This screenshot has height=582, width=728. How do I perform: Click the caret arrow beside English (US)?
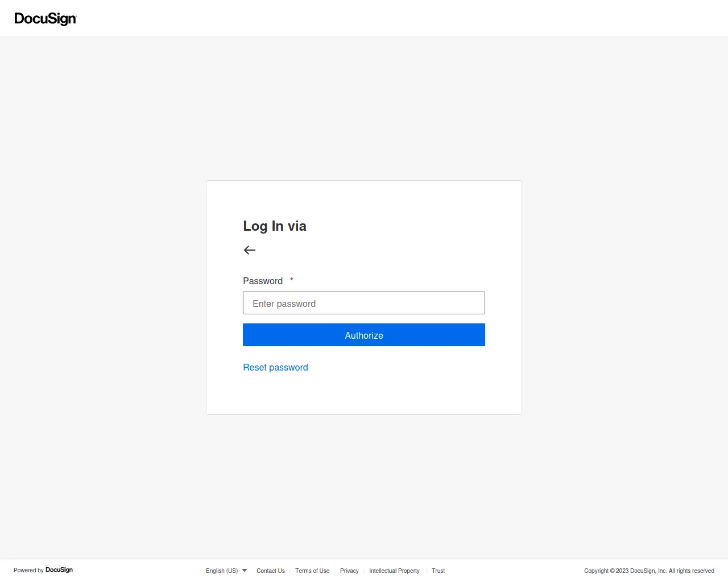245,570
